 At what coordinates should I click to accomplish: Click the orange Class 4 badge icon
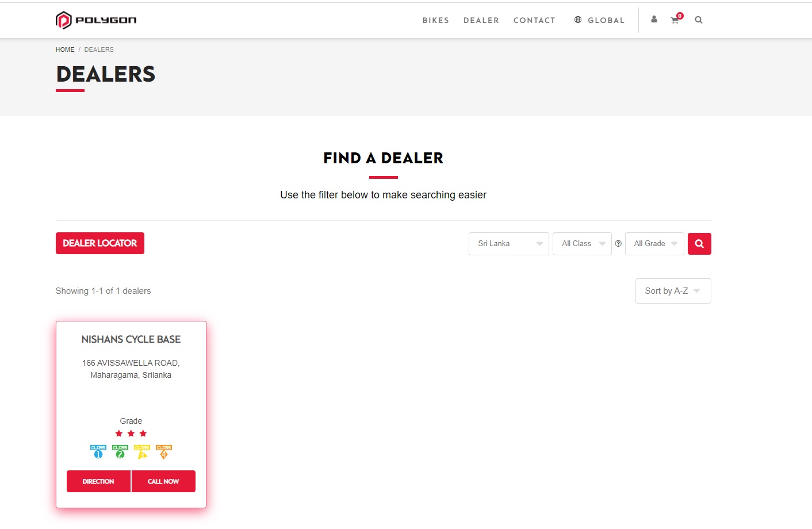point(164,452)
